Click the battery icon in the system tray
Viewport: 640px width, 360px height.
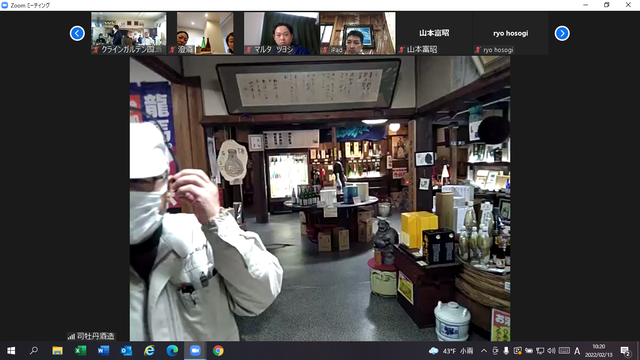[529, 351]
